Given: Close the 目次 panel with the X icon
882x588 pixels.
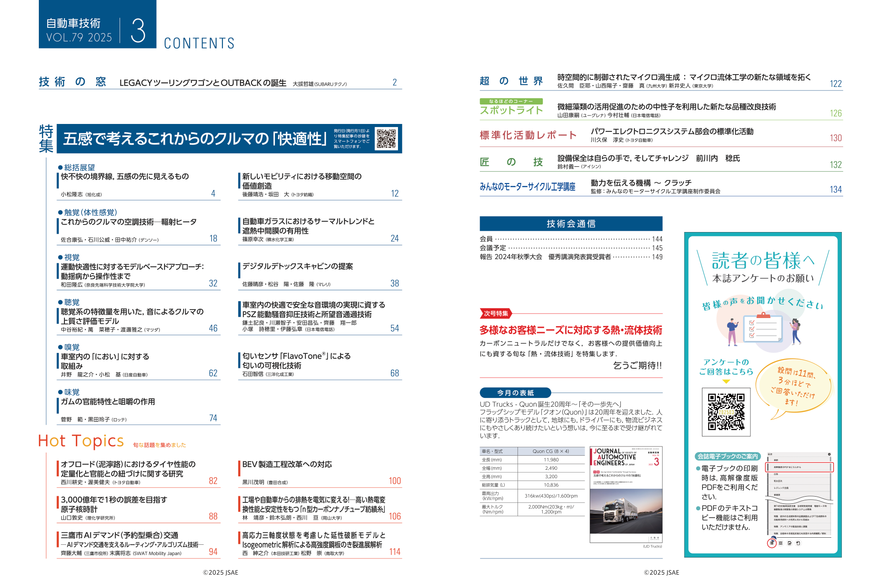Looking at the screenshot, I should (x=829, y=454).
